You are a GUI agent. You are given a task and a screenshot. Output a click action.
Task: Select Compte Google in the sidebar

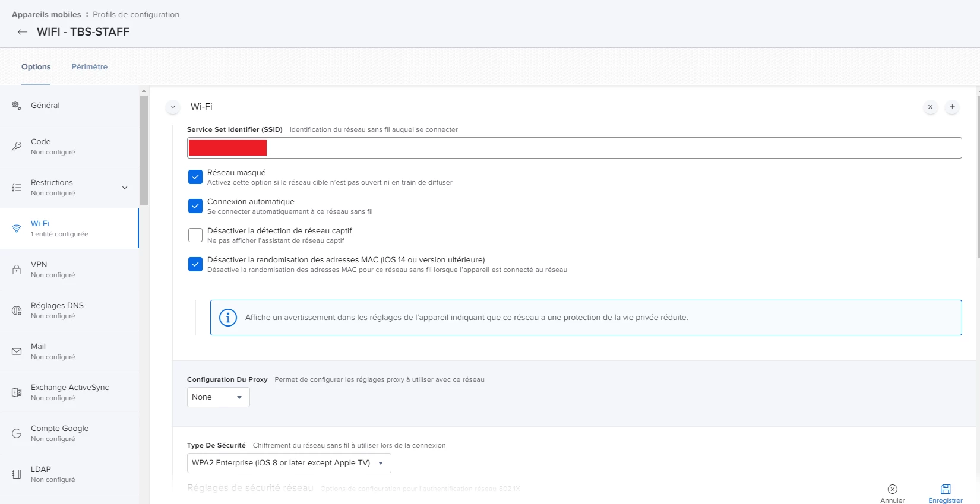pyautogui.click(x=69, y=433)
